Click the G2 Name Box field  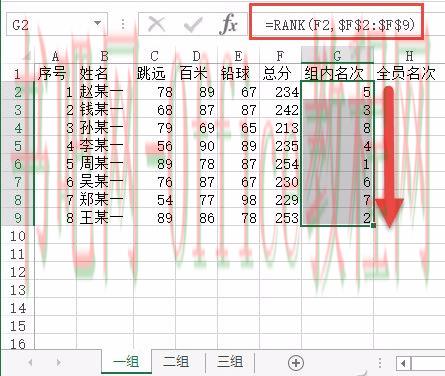50,24
